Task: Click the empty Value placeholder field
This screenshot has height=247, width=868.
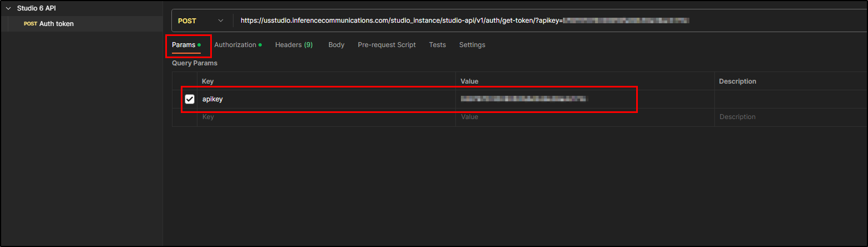Action: (585, 117)
